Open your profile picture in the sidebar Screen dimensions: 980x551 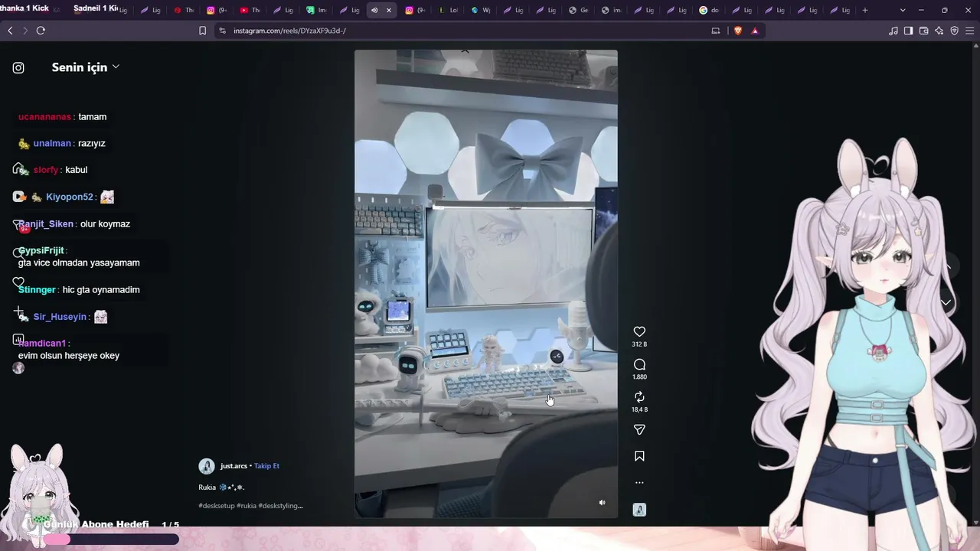[18, 368]
